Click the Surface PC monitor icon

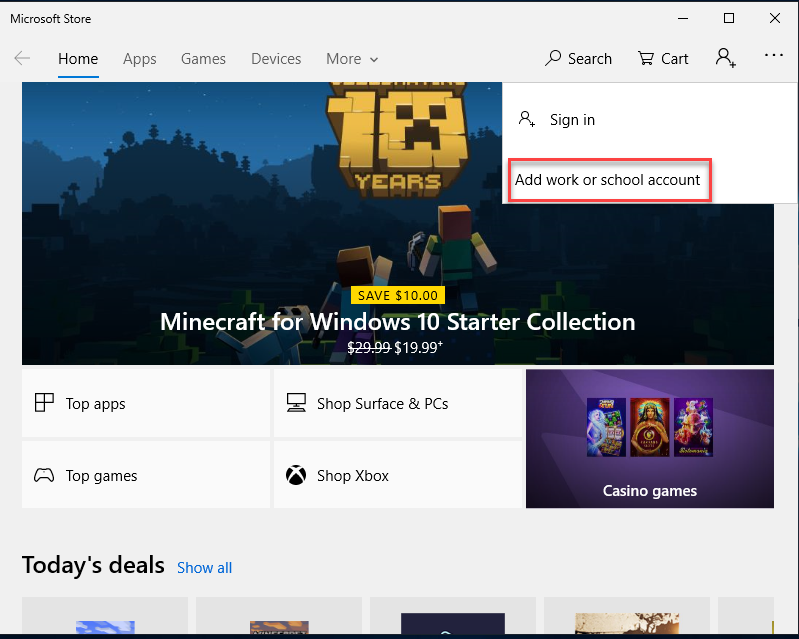tap(296, 403)
